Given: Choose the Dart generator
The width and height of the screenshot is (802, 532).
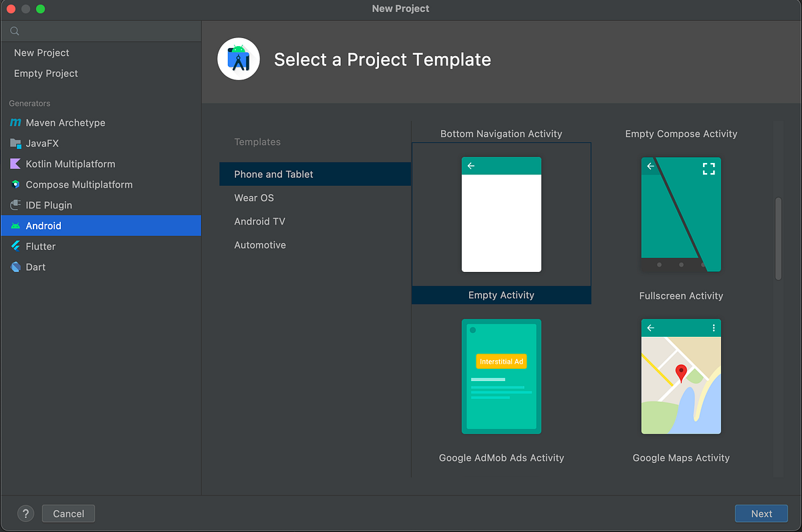Looking at the screenshot, I should click(100, 267).
